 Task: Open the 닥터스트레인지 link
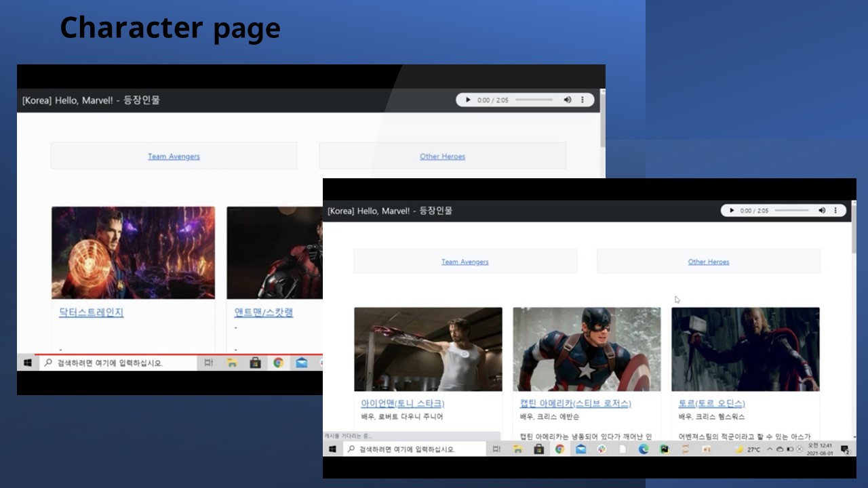pyautogui.click(x=92, y=312)
